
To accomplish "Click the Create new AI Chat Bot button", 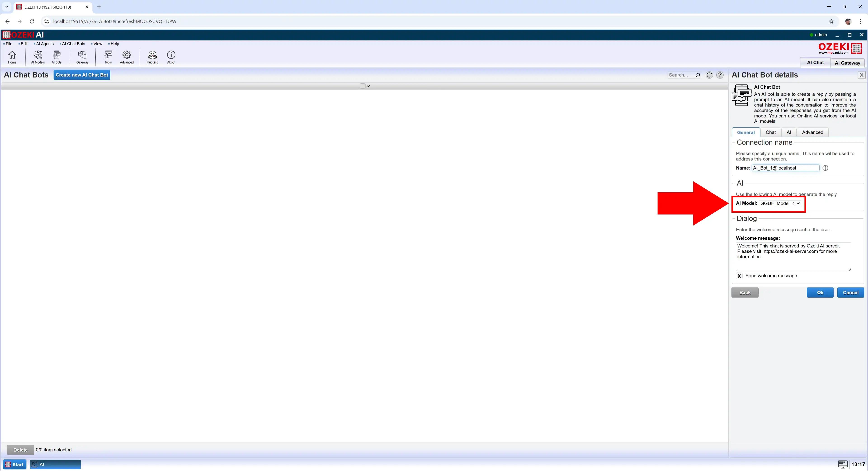I will pos(81,75).
